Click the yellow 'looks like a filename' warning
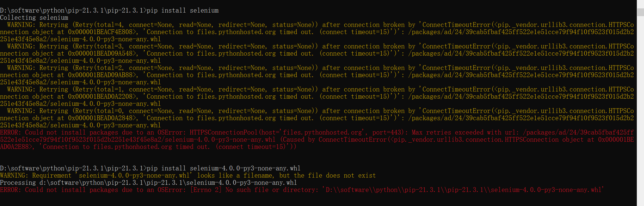644x206 pixels. tap(235, 176)
